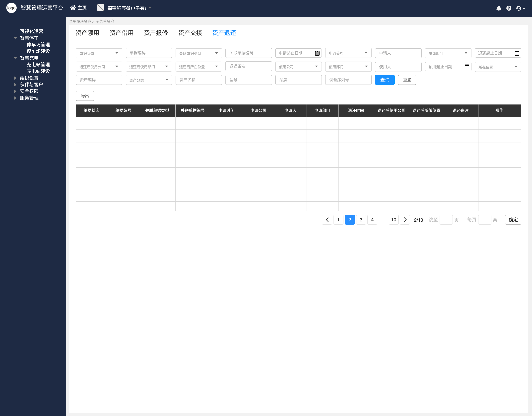Open 使用公司 dropdown
This screenshot has height=416, width=532.
pos(298,67)
